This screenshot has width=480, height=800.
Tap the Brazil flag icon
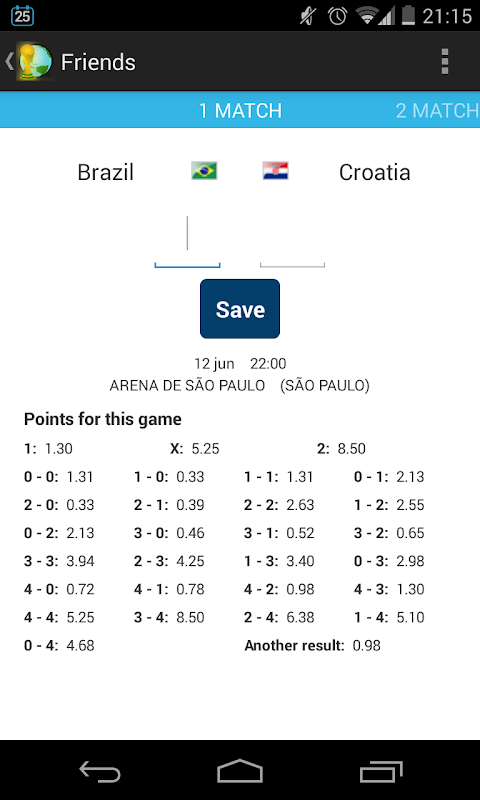[x=204, y=171]
